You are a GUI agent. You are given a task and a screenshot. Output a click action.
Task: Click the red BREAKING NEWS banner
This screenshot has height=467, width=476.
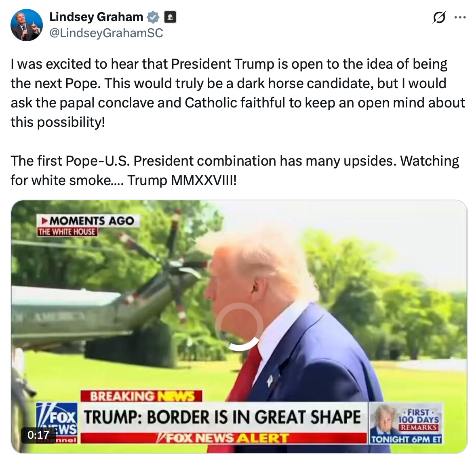pos(141,396)
